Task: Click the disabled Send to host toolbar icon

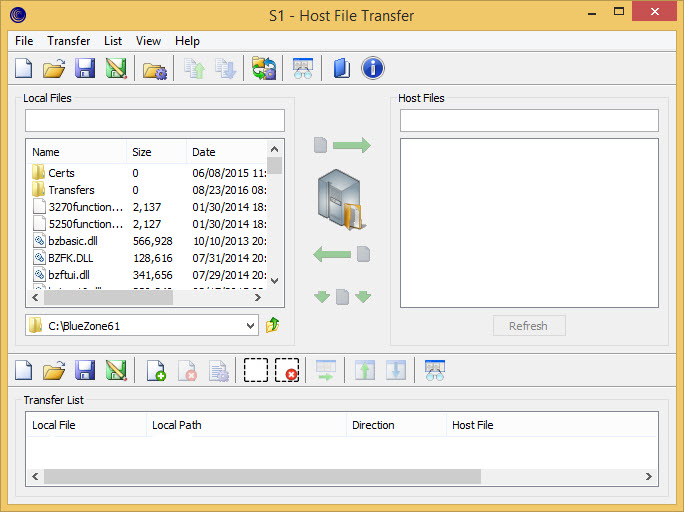Action: (194, 69)
